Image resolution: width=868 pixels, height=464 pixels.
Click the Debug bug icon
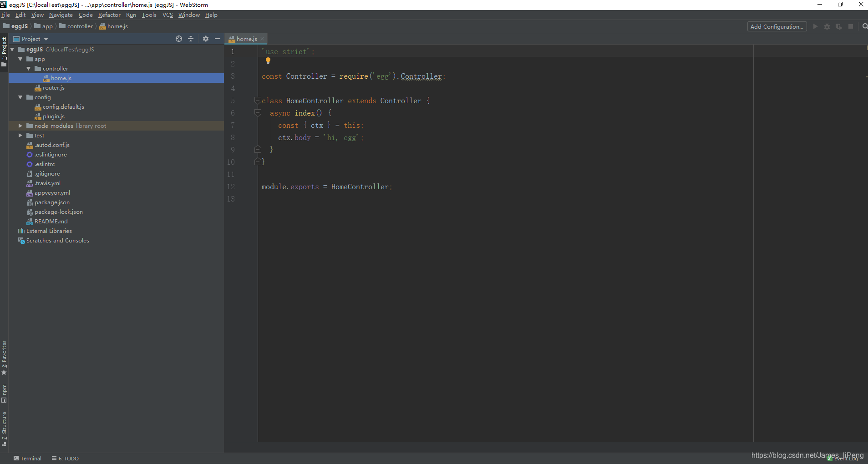pyautogui.click(x=827, y=26)
